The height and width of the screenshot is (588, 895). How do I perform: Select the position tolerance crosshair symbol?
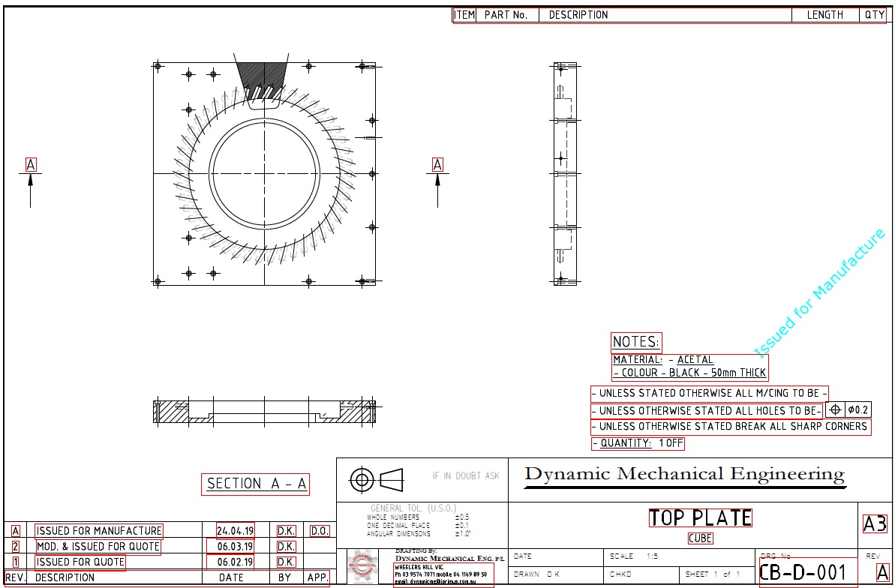pyautogui.click(x=836, y=409)
